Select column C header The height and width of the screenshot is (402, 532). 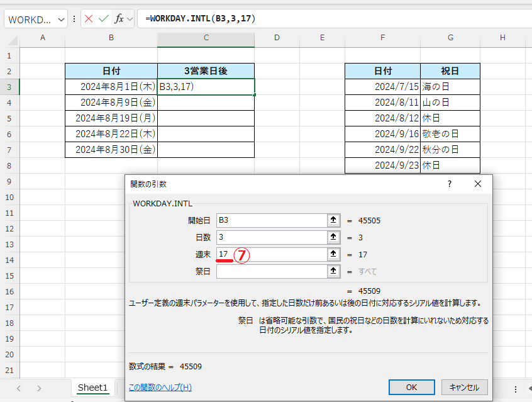point(206,38)
